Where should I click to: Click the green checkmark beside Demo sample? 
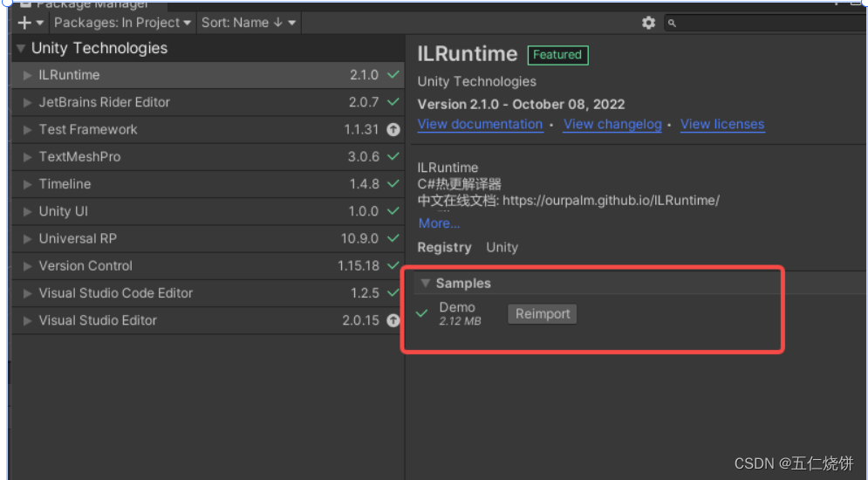[x=422, y=313]
